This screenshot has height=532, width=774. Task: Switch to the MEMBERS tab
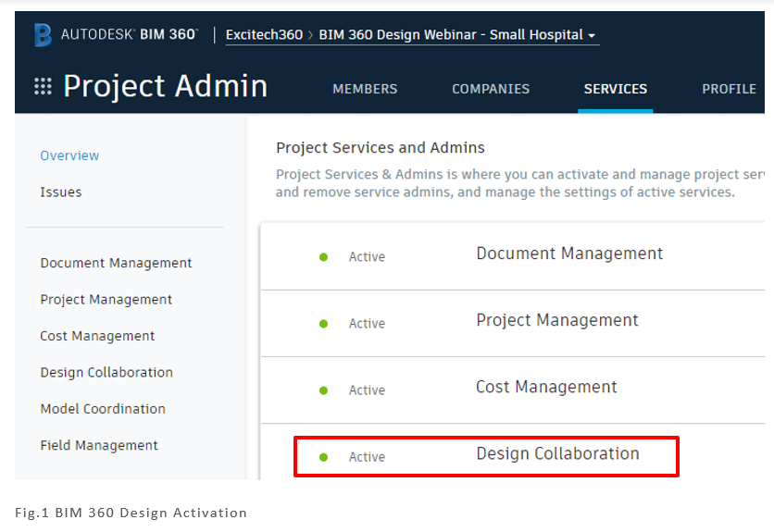point(365,89)
